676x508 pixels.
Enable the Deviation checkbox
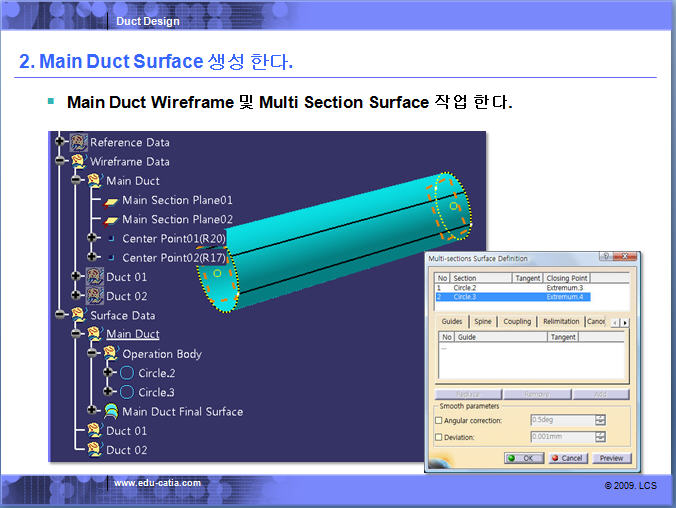tap(439, 437)
